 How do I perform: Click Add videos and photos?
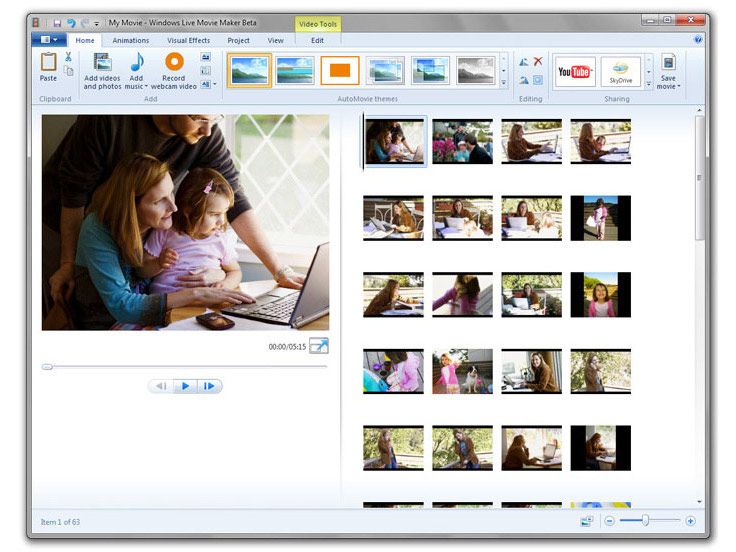pos(102,71)
